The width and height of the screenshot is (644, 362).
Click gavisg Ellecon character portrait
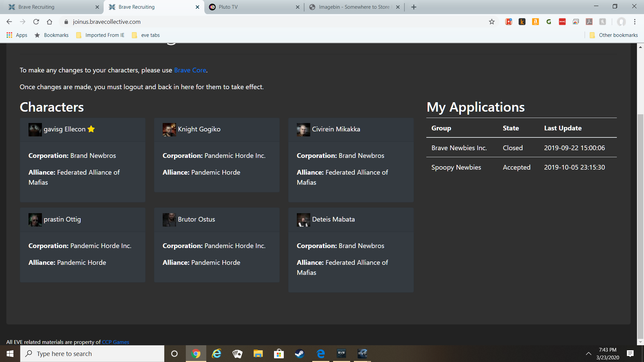coord(35,129)
